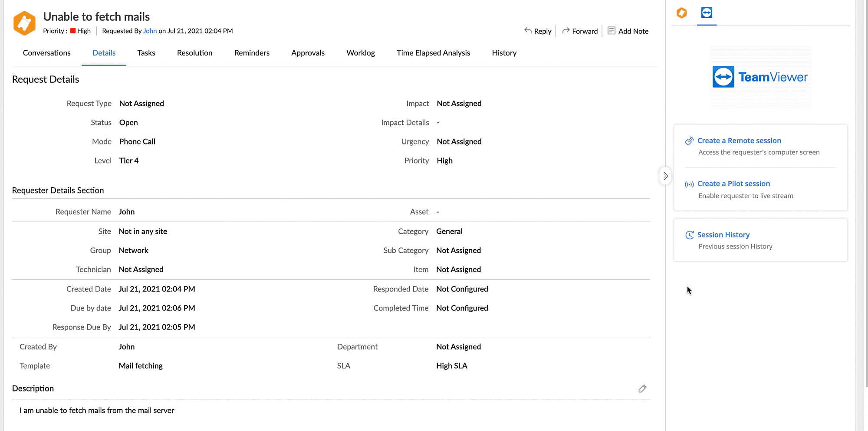Viewport: 868px width, 431px height.
Task: Click the red High priority color indicator
Action: [73, 31]
